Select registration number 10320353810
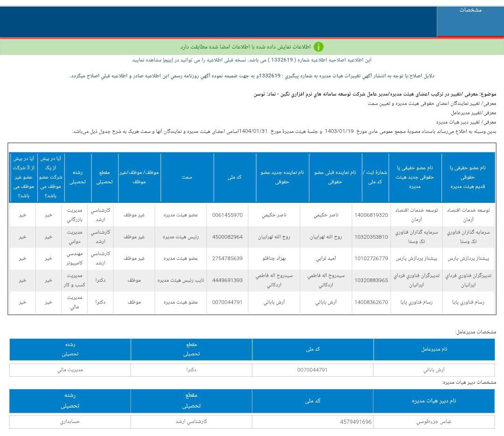Image resolution: width=504 pixels, height=436 pixels. coord(371,237)
